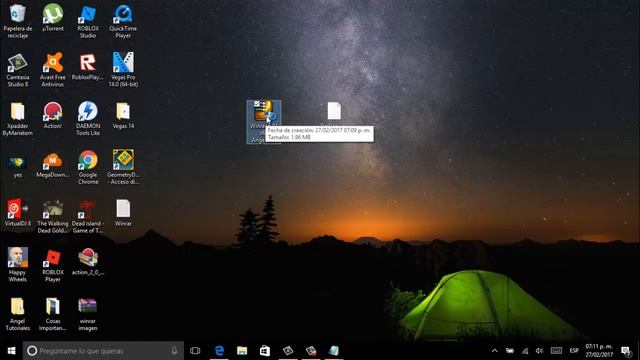
Task: Open File Explorer from the taskbar
Action: (x=242, y=351)
